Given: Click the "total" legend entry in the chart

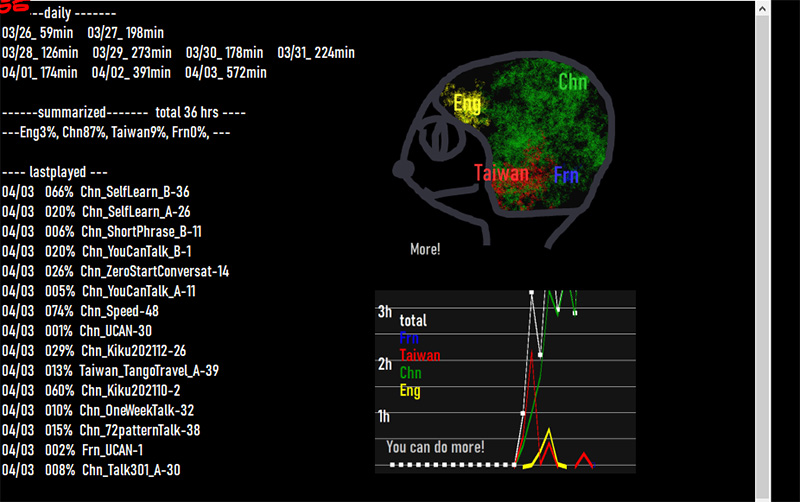Looking at the screenshot, I should click(x=413, y=321).
